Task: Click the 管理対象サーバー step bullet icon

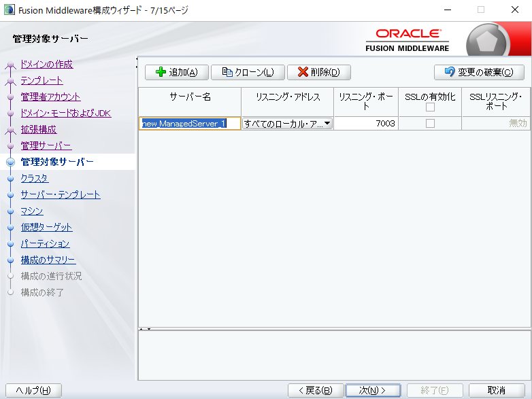Action: click(10, 162)
